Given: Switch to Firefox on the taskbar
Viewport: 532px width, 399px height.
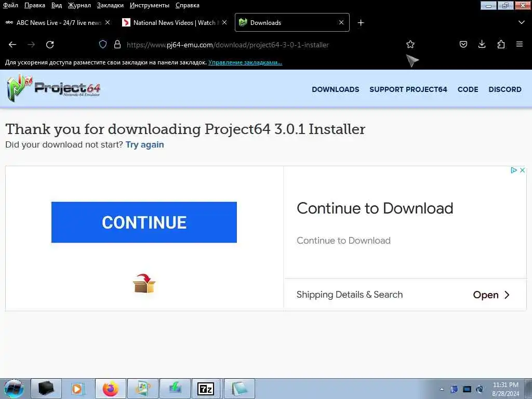Looking at the screenshot, I should point(111,389).
